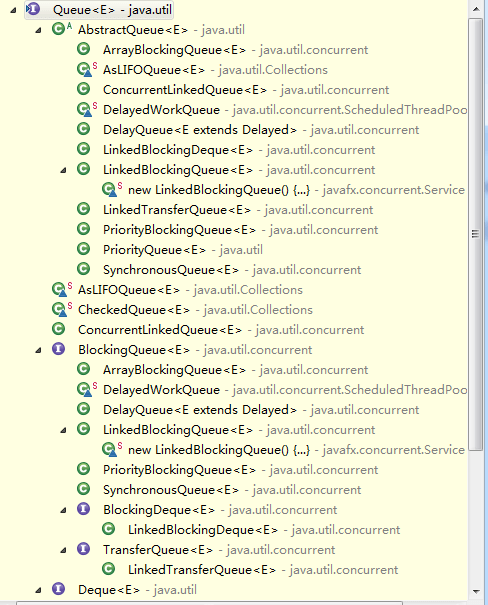
Task: Collapse the Deque<E> node
Action: point(38,590)
